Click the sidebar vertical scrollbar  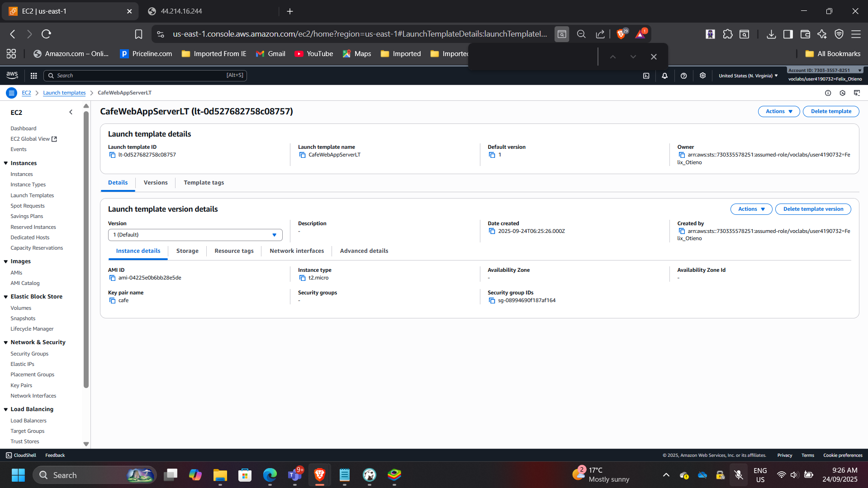coord(86,249)
